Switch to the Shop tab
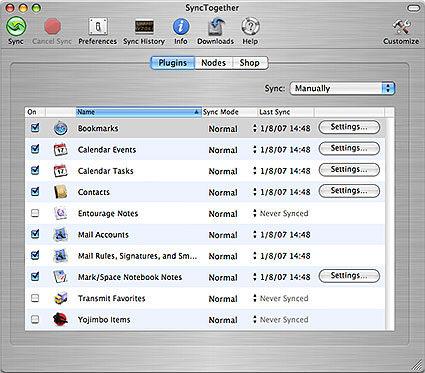 (250, 63)
